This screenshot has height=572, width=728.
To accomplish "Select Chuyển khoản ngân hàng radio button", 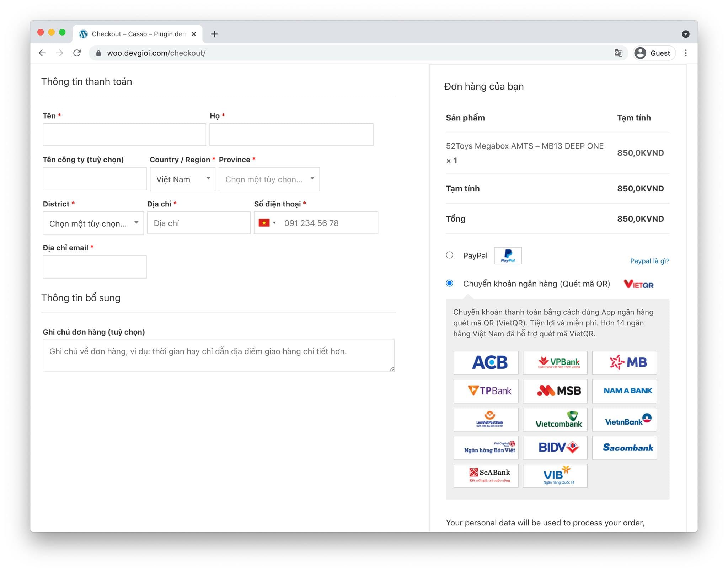I will pos(450,283).
